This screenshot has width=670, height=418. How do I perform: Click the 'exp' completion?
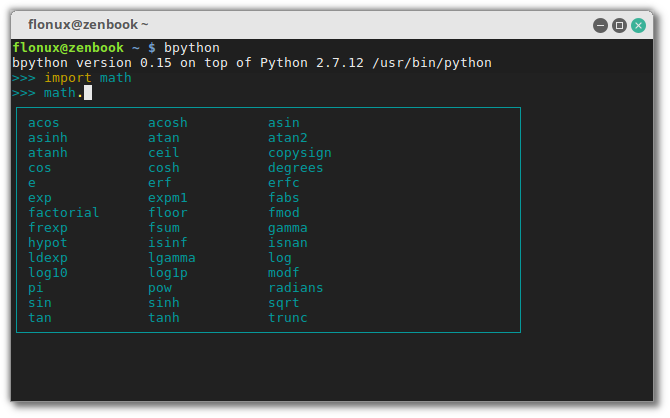[x=40, y=198]
